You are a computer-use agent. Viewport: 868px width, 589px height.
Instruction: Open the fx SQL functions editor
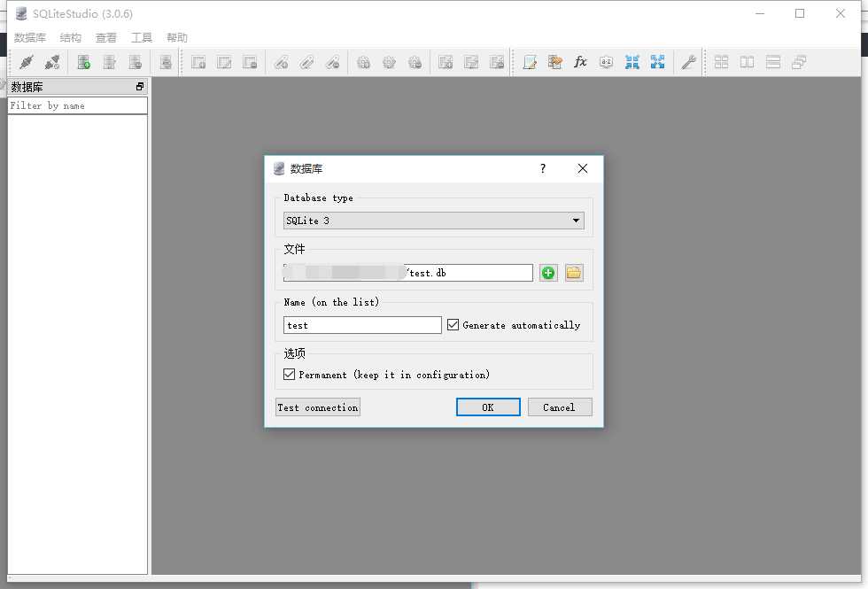[x=580, y=62]
